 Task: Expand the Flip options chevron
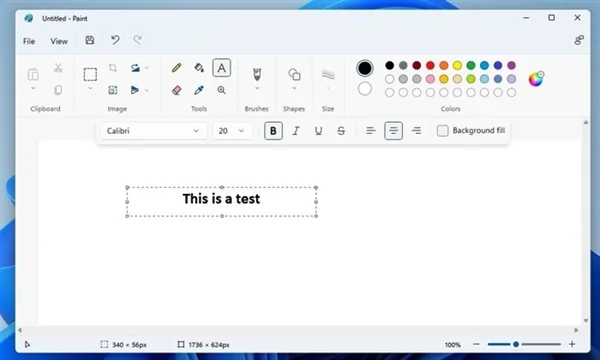pyautogui.click(x=147, y=90)
